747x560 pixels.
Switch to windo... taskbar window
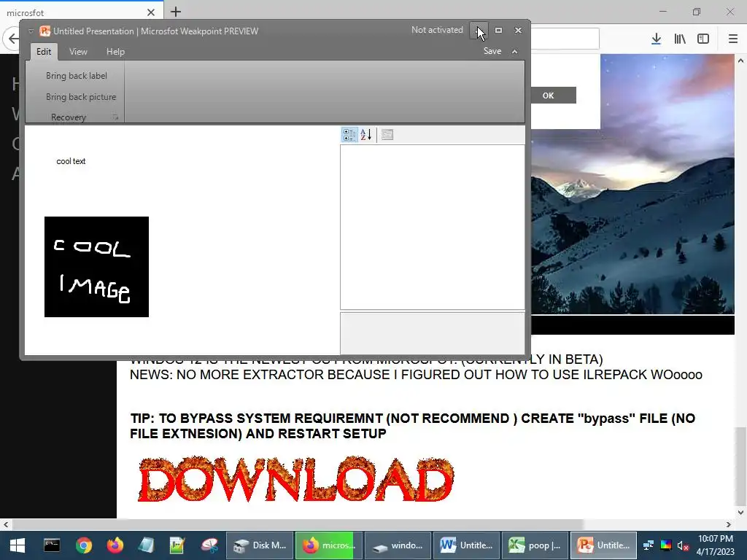[398, 545]
